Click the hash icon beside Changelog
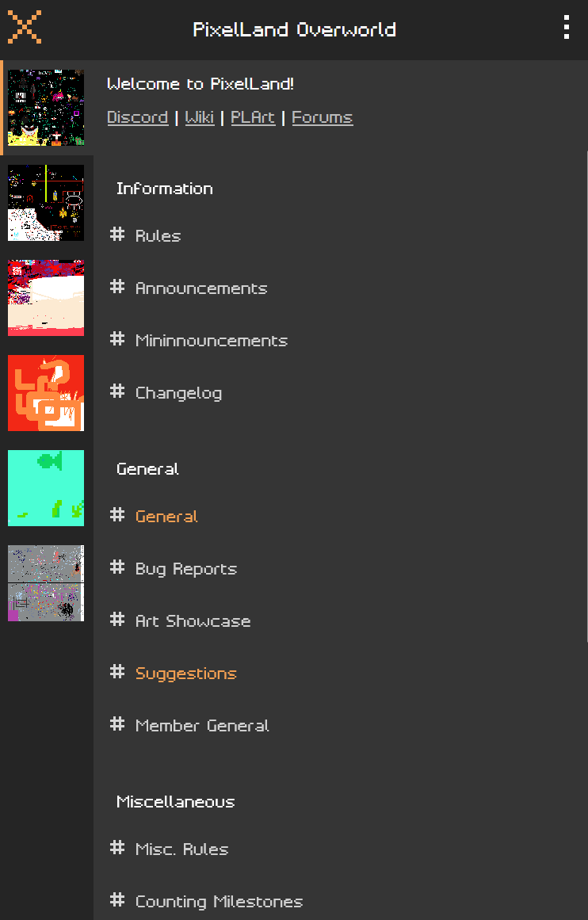The height and width of the screenshot is (920, 588). (x=117, y=391)
